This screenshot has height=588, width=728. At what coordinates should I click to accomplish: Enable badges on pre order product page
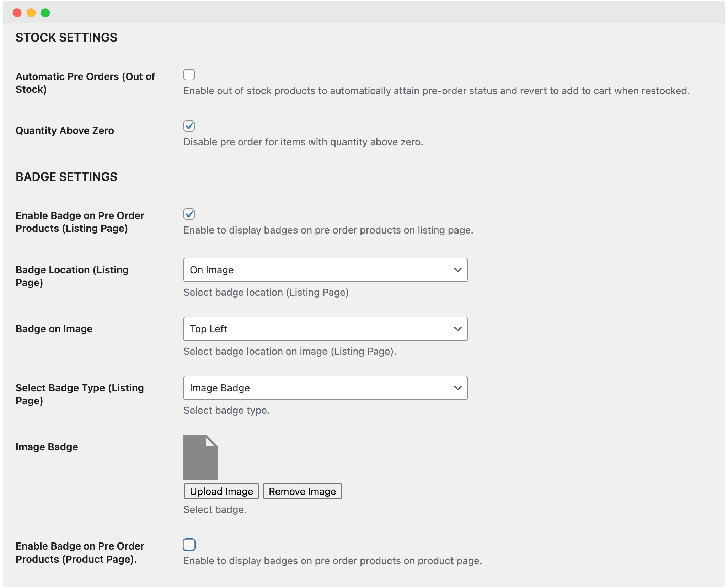click(189, 545)
